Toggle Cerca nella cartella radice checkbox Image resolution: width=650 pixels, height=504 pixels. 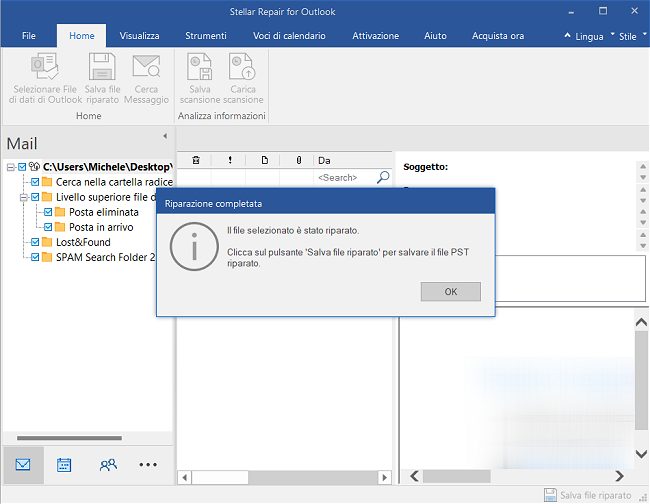tap(35, 182)
